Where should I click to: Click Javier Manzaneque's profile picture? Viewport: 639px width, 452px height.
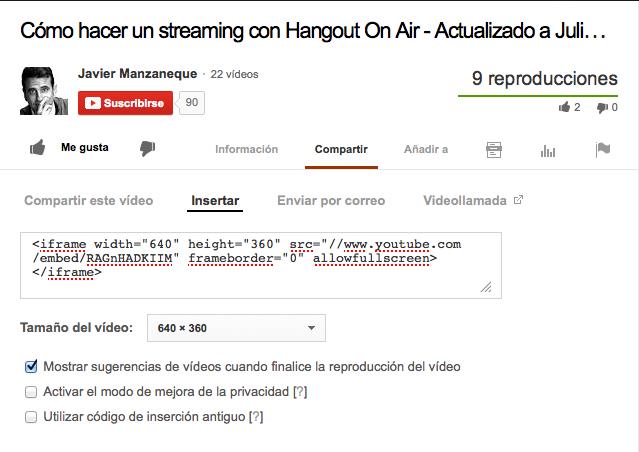[x=44, y=91]
